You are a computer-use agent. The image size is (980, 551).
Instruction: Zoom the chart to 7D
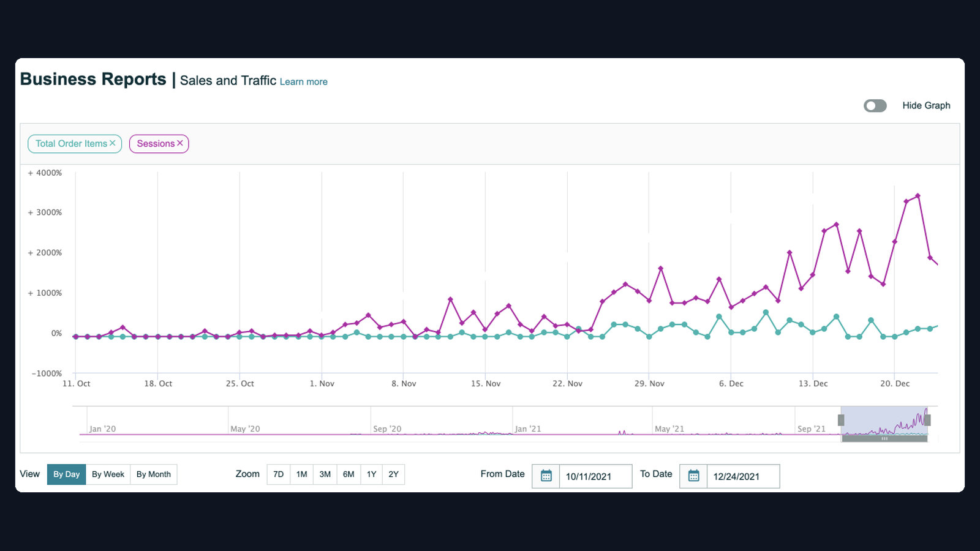(x=279, y=474)
